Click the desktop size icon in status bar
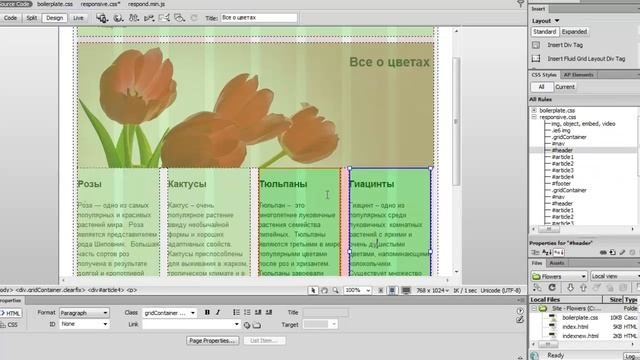640x360 pixels. coord(406,290)
